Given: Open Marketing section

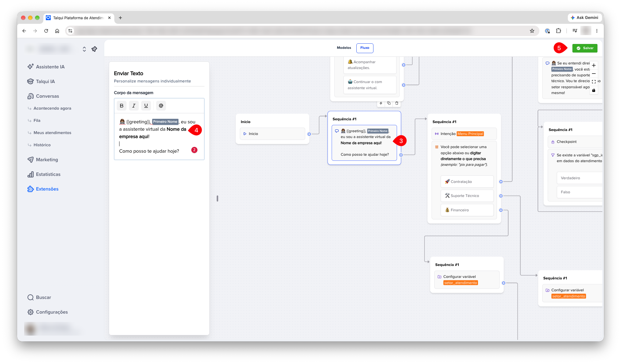Looking at the screenshot, I should pyautogui.click(x=43, y=159).
